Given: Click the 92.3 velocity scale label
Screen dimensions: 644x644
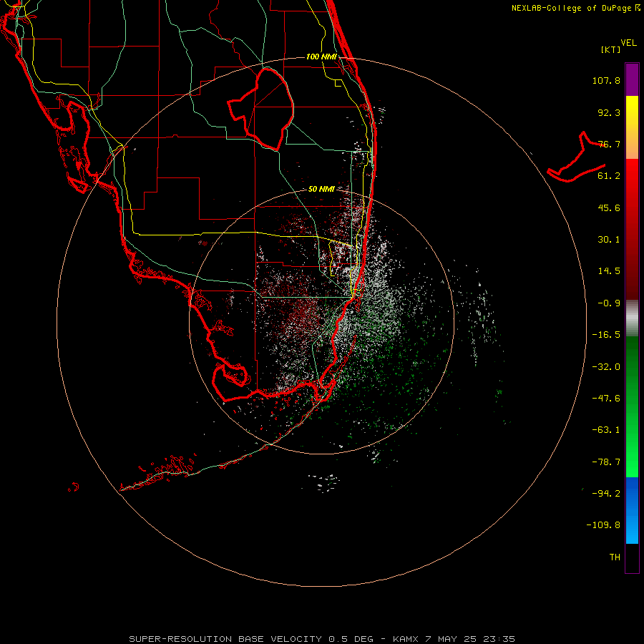Looking at the screenshot, I should [609, 112].
